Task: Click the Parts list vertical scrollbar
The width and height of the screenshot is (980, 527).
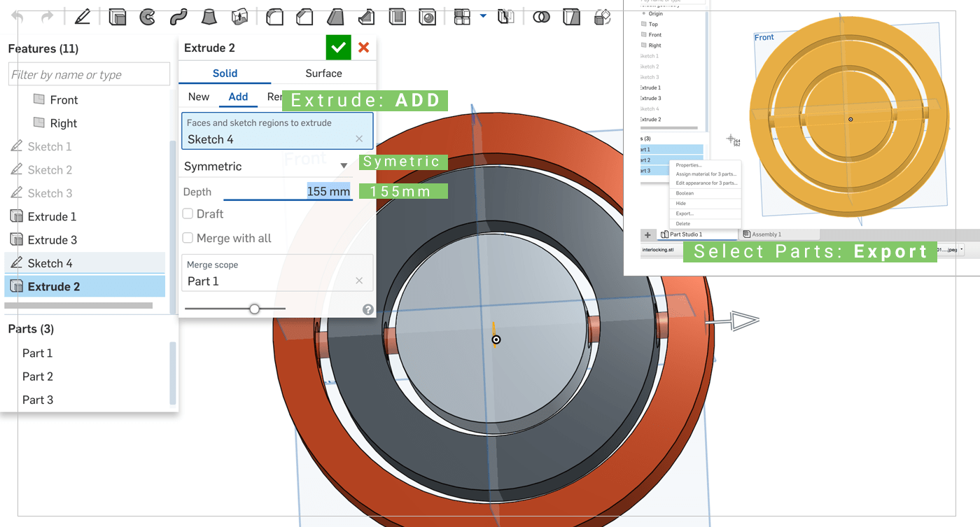Action: click(173, 374)
